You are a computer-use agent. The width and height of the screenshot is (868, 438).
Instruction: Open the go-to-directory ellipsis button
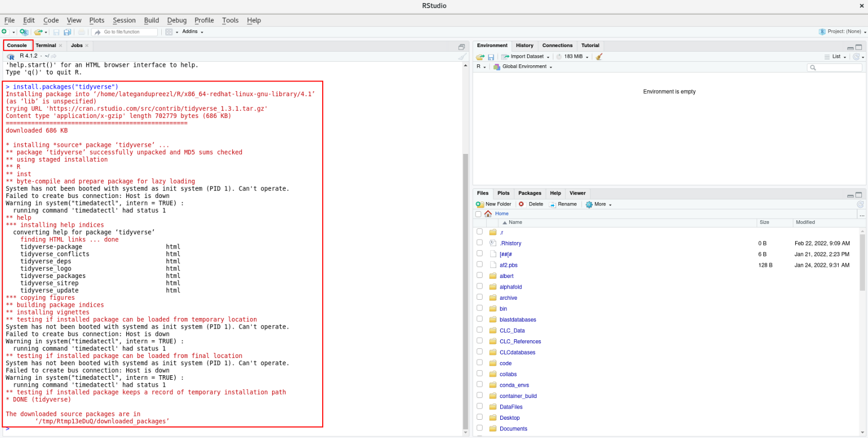(x=862, y=215)
